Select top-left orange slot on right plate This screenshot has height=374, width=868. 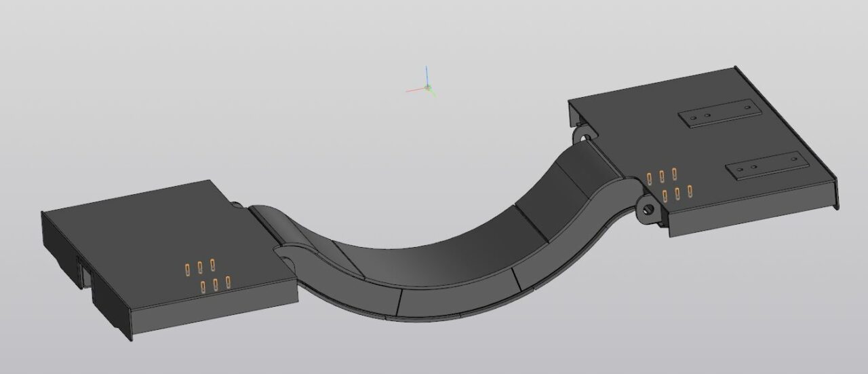[x=650, y=179]
